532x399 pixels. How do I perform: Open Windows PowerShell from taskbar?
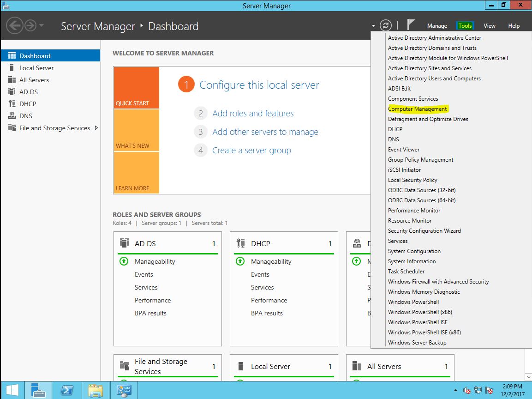pyautogui.click(x=67, y=391)
